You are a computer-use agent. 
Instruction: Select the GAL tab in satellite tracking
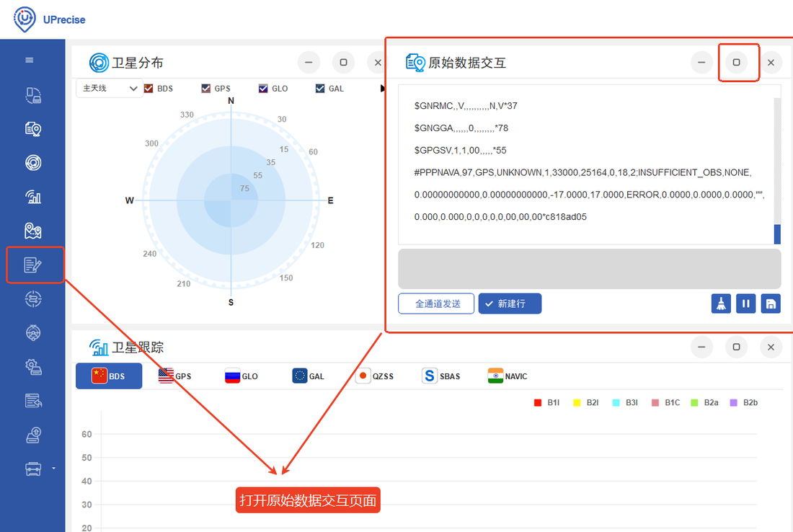(x=308, y=376)
